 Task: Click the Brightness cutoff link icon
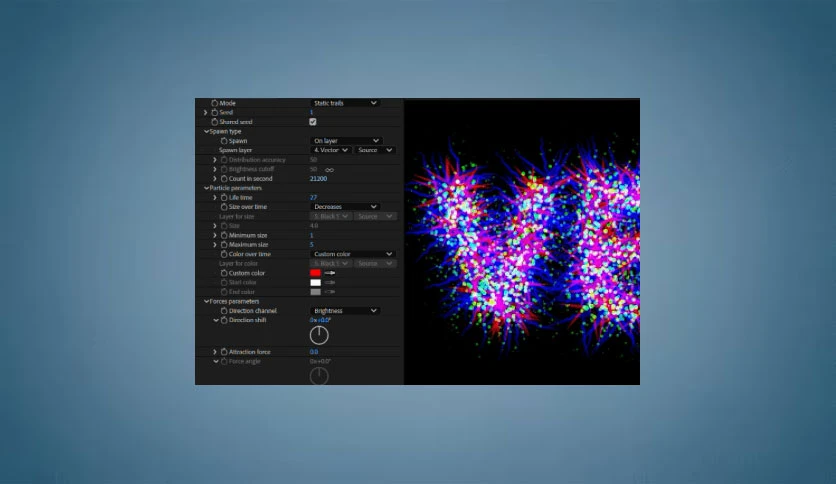(329, 170)
